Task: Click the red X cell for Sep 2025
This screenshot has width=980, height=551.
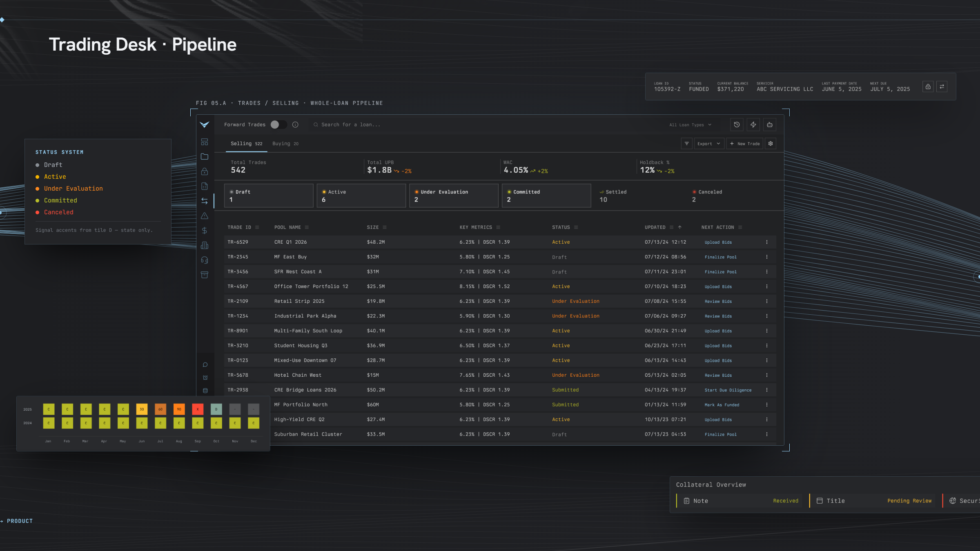Action: (198, 409)
